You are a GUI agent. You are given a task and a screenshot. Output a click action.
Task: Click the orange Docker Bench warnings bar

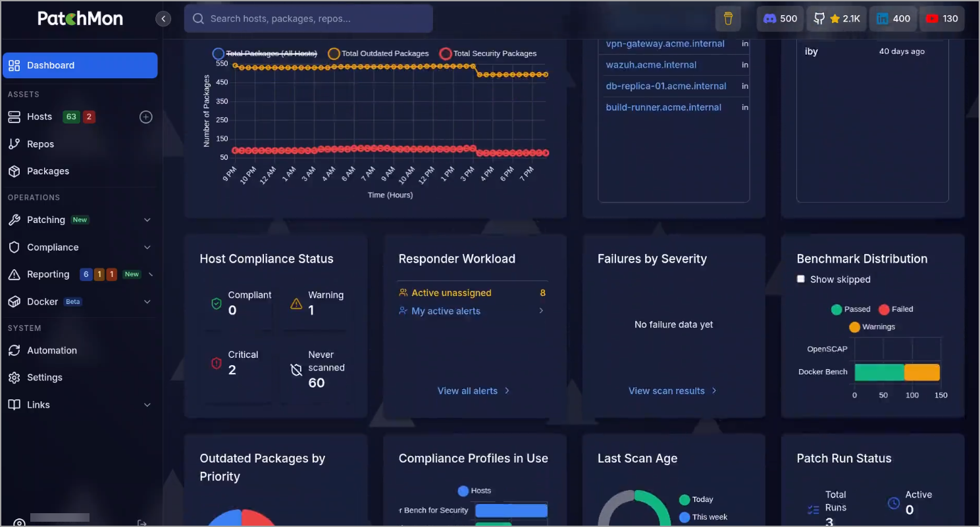click(922, 372)
